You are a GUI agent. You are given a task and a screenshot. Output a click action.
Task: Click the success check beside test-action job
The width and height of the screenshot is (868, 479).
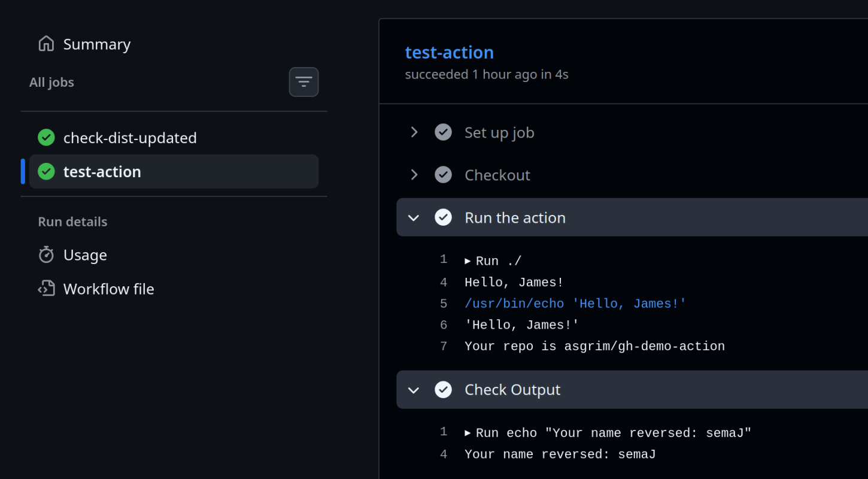[x=46, y=171]
